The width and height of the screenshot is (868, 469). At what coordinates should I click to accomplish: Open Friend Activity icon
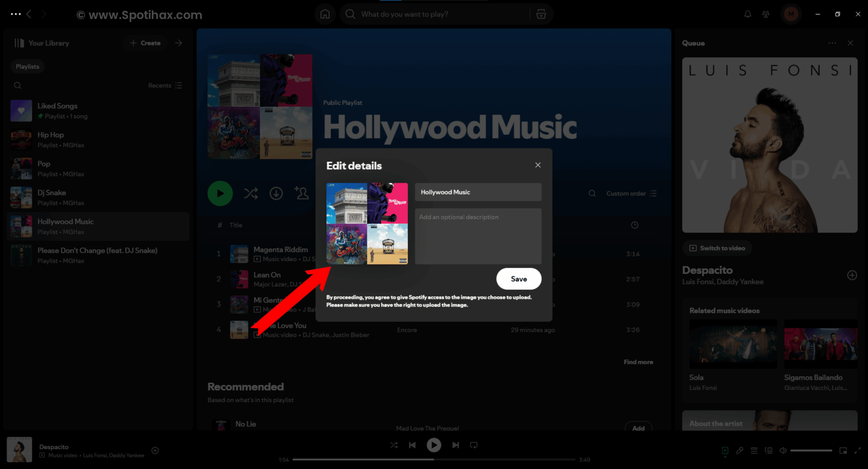(766, 14)
